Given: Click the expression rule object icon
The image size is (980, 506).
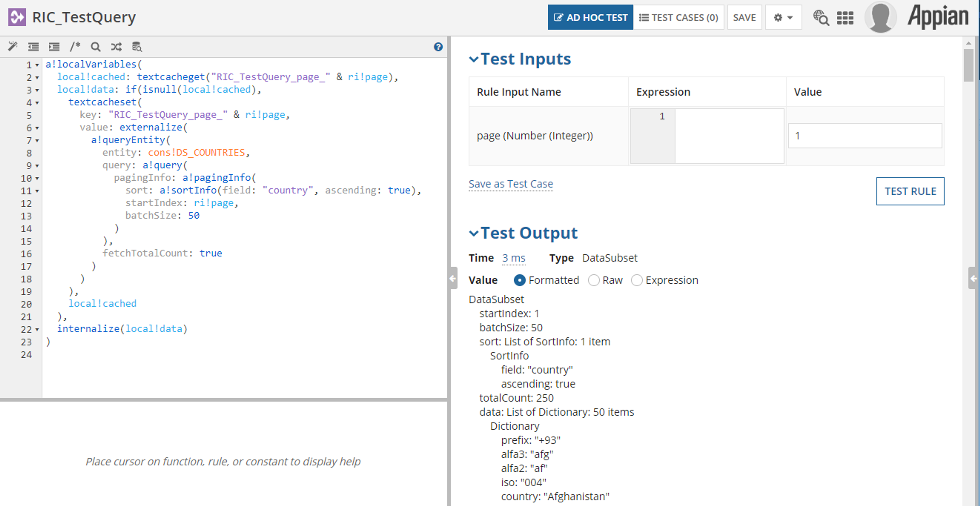Looking at the screenshot, I should pos(17,17).
